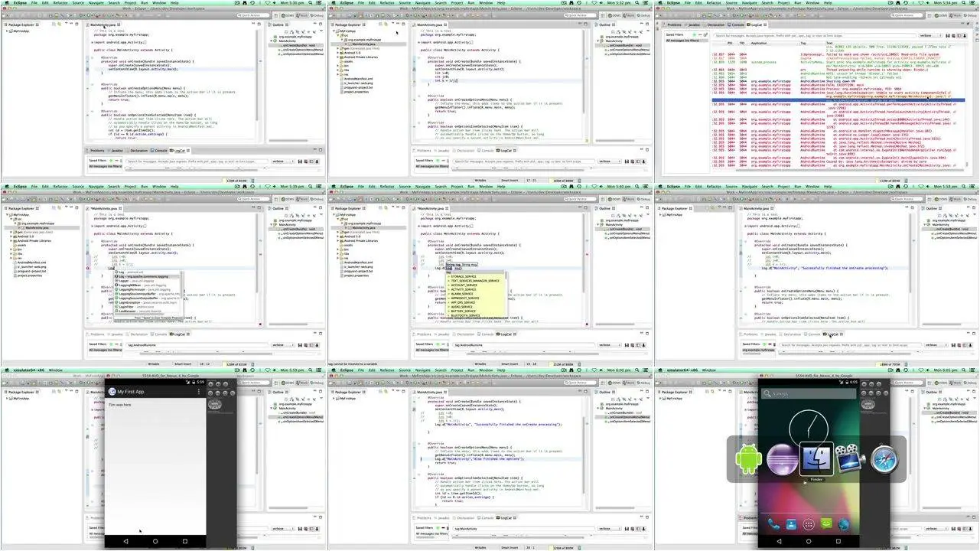
Task: Add a new saved filter in the 5:34 LogCat
Action: [x=694, y=34]
